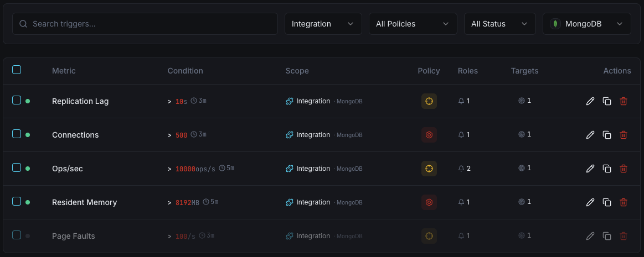Click the policy icon for Page Faults
The height and width of the screenshot is (257, 644).
click(x=429, y=235)
